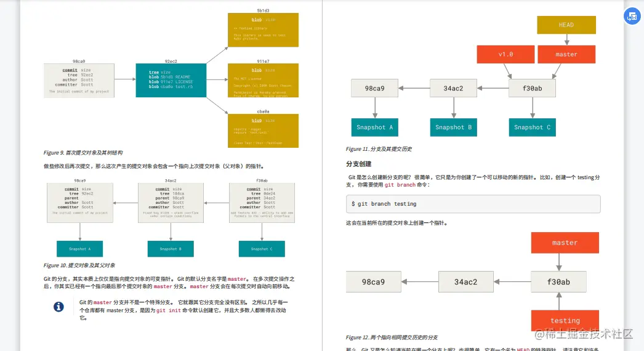Screen dimensions: 644x351
Task: Click the 34ac2 commit detail box in Figure 10
Action: point(171,203)
